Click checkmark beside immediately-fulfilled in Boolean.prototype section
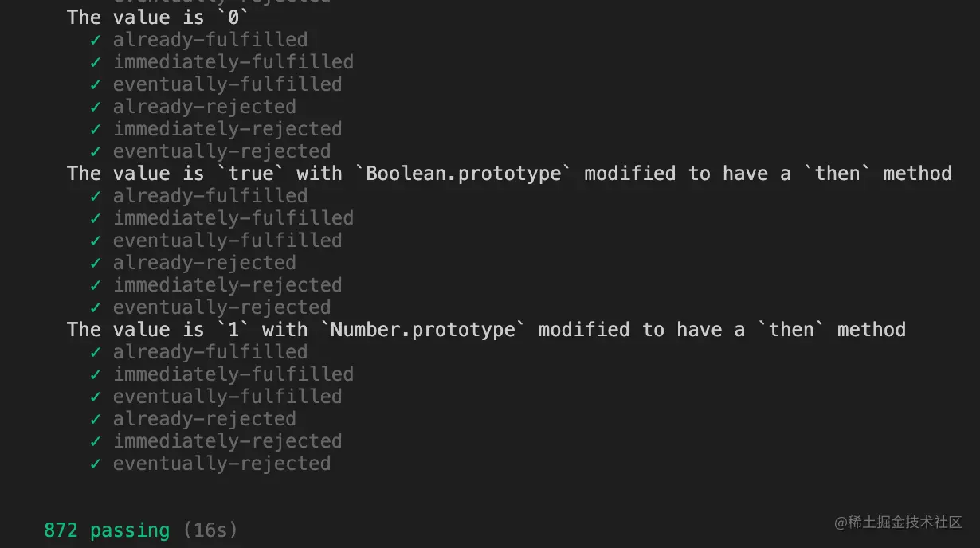980x548 pixels. click(x=96, y=218)
